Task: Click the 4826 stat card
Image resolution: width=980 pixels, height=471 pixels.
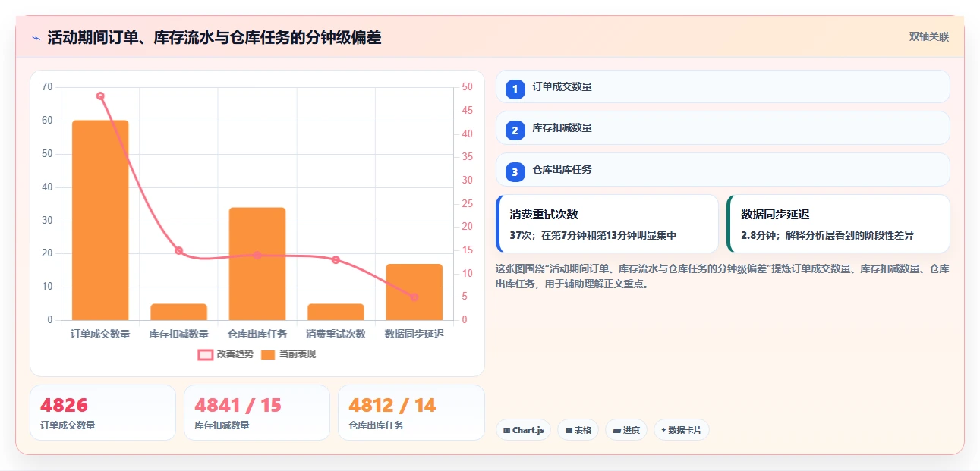Action: 102,413
